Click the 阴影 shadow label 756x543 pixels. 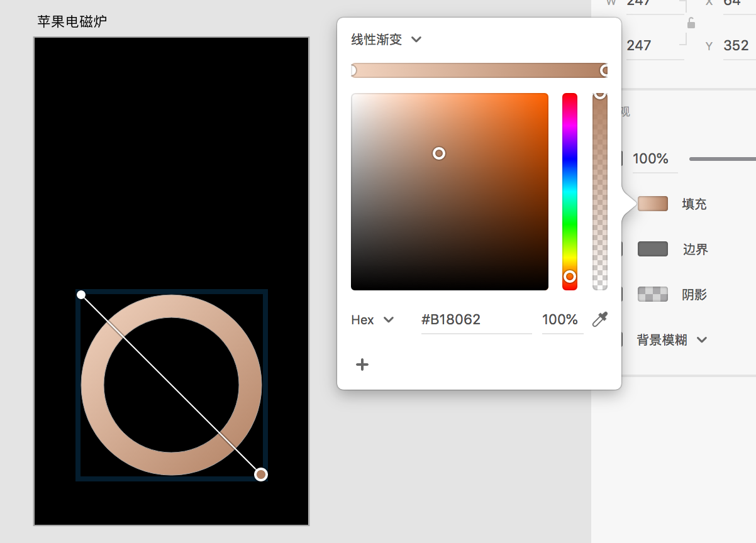pos(694,295)
